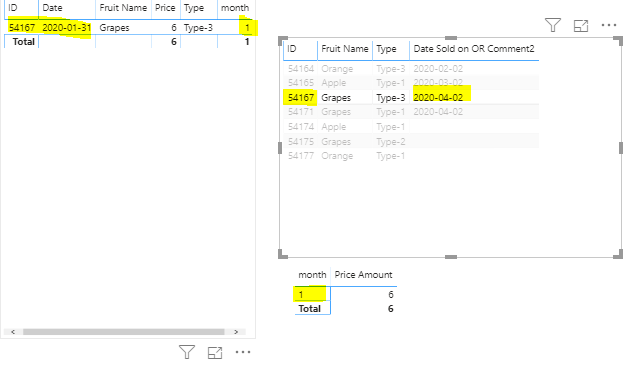Select row 54164 Orange in right table

[x=411, y=68]
